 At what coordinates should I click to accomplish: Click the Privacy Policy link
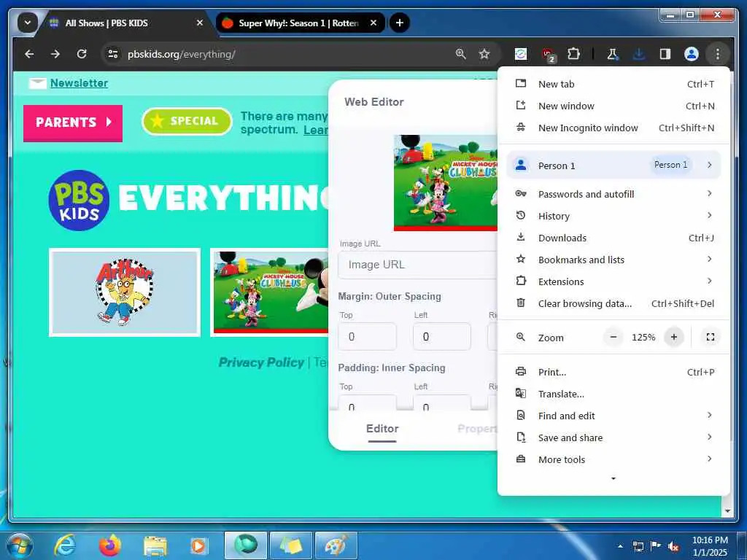click(x=260, y=362)
